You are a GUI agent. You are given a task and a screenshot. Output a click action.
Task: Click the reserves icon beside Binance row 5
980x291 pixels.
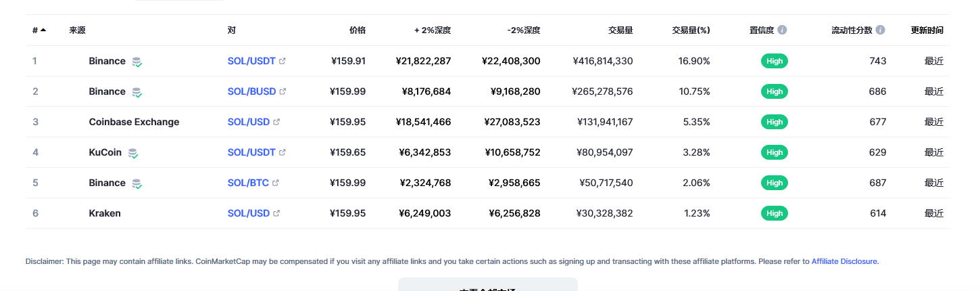(137, 183)
